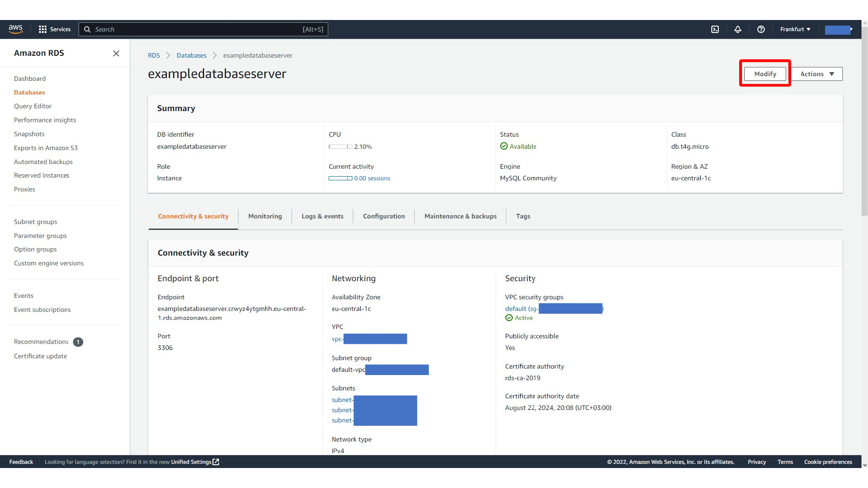The image size is (868, 488).
Task: Open Cookie preferences footer link
Action: click(828, 462)
